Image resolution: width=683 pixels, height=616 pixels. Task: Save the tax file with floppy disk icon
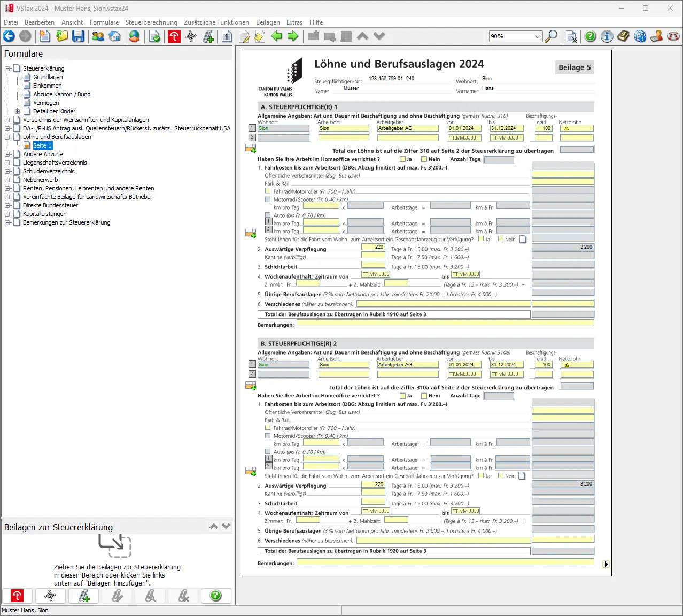(79, 36)
